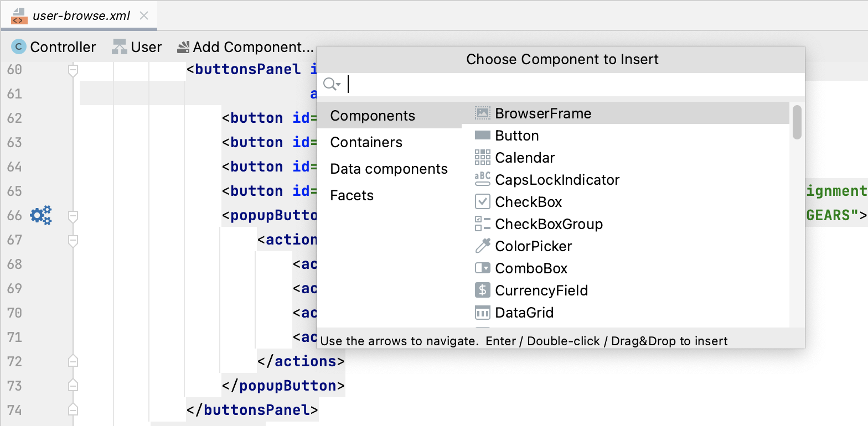The image size is (868, 426).
Task: Click the Calendar grid icon
Action: coord(483,158)
